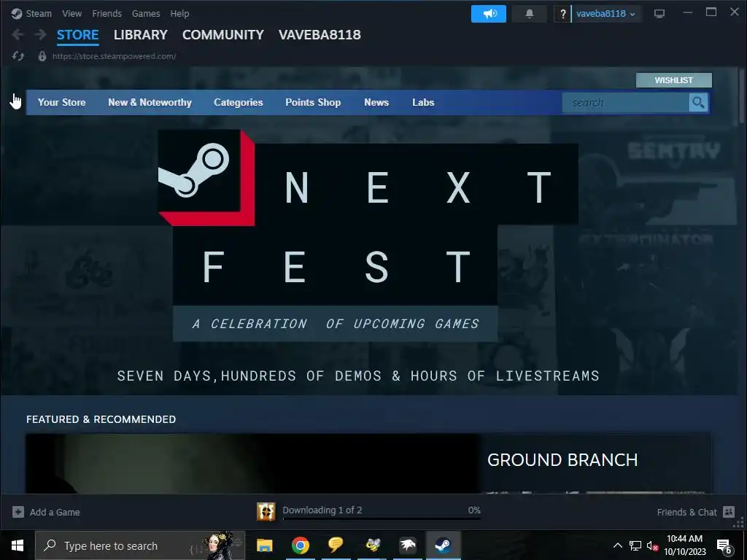Click the download progress bar
The image size is (747, 560).
click(382, 518)
